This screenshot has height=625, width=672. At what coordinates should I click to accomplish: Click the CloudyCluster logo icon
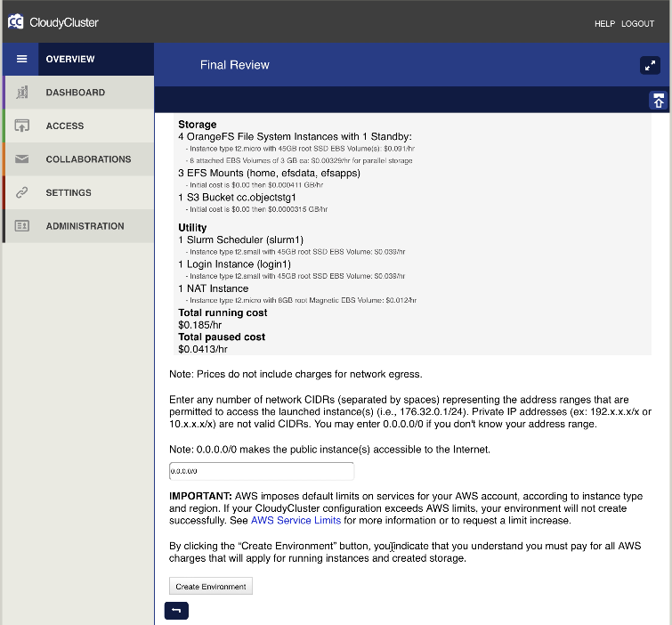coord(16,21)
